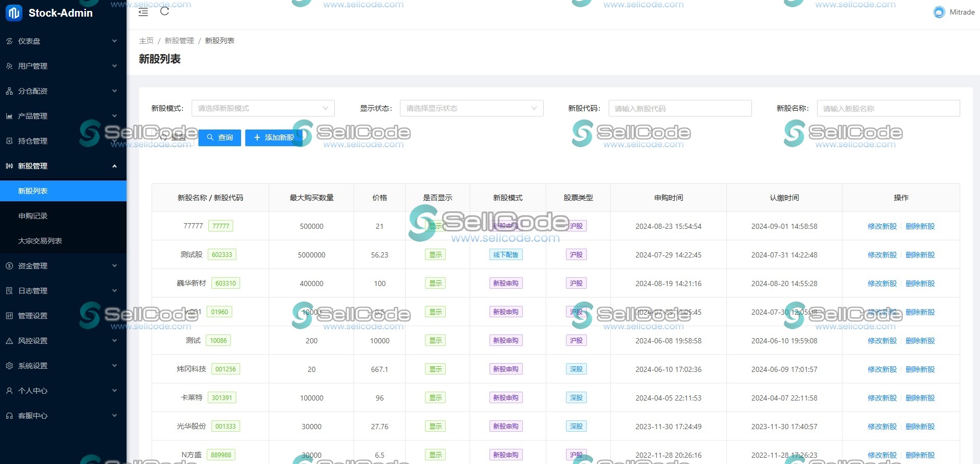980x464 pixels.
Task: Expand the 系统设置 menu chevron
Action: click(x=115, y=366)
